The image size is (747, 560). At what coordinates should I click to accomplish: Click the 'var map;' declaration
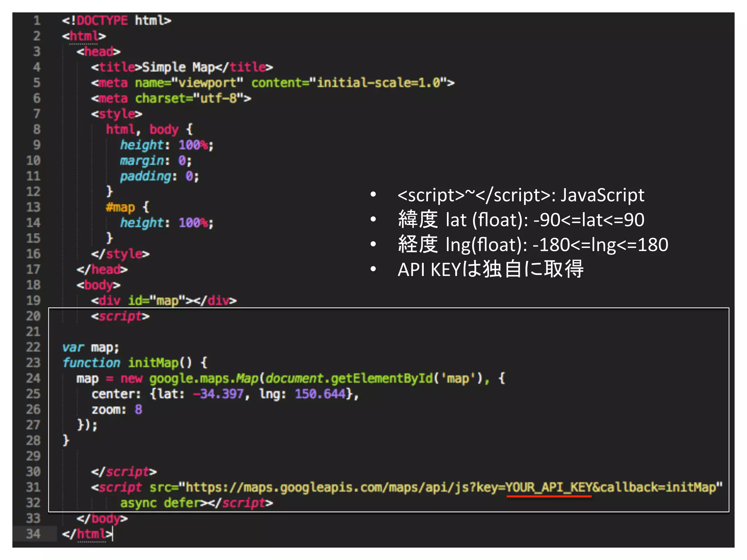pos(91,347)
